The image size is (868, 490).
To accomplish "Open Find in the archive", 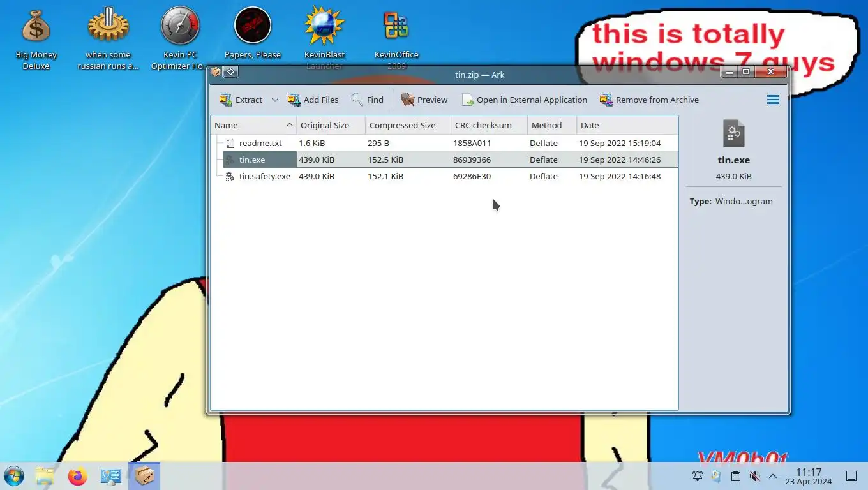I will point(368,100).
